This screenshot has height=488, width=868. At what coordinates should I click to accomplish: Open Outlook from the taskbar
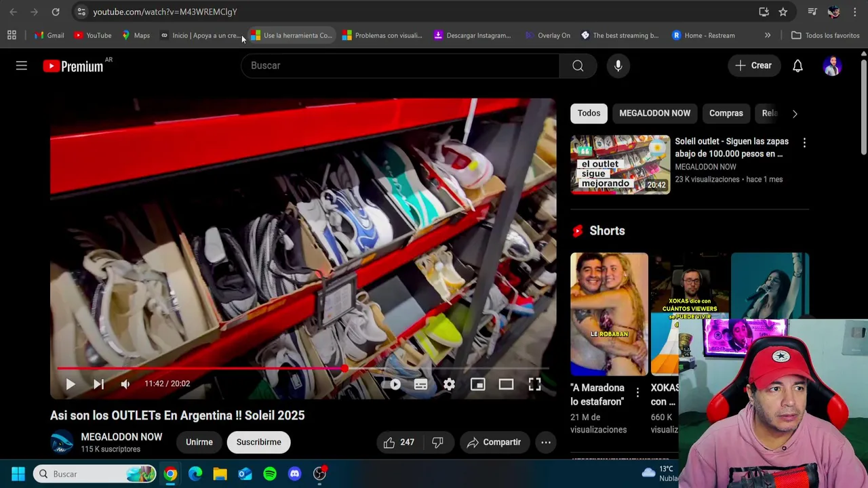coord(245,474)
